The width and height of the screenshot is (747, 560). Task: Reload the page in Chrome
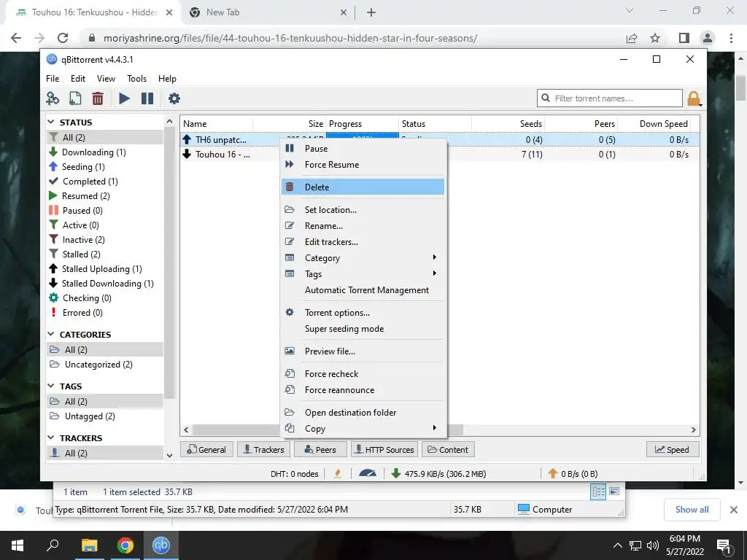tap(63, 38)
